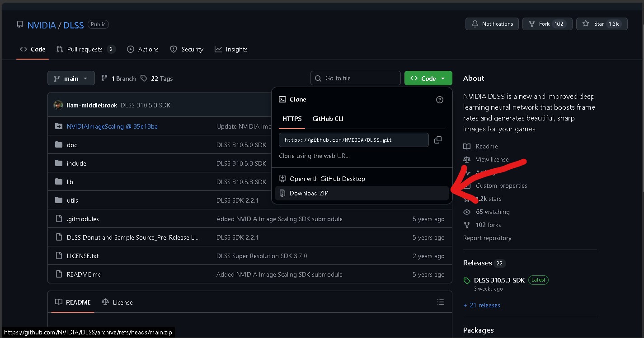View the DLSS 310.5.3 SDK latest release

[499, 280]
